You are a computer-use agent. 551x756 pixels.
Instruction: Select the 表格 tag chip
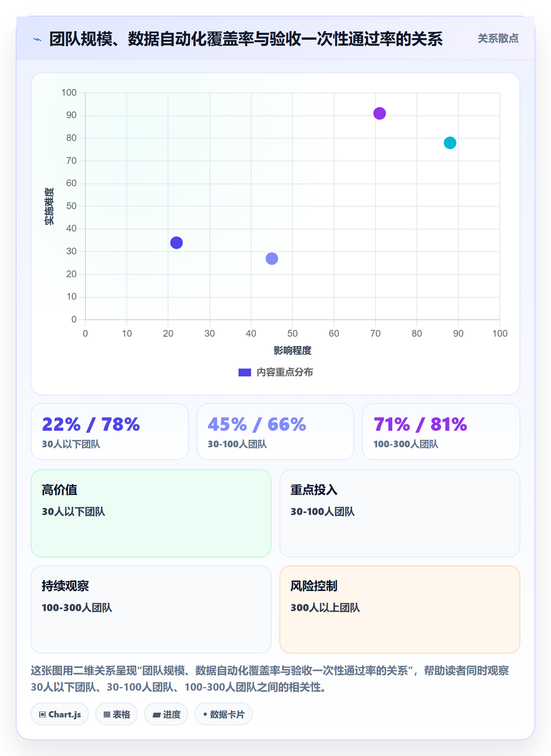coord(116,714)
